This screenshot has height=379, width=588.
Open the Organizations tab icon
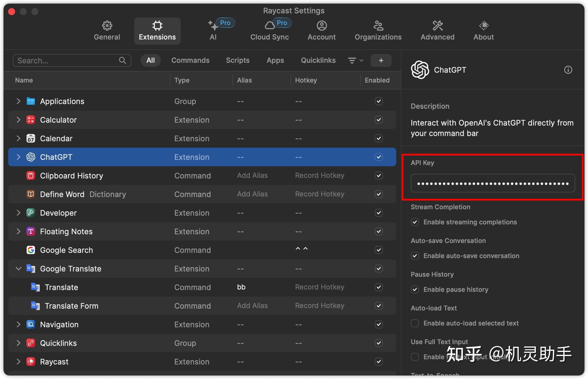(378, 26)
